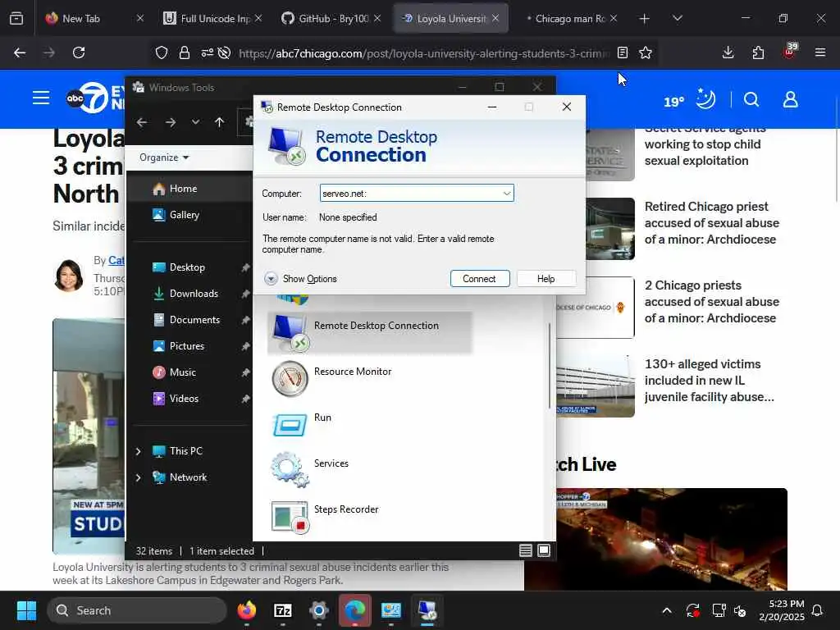Open Firefox downloads panel

728,52
